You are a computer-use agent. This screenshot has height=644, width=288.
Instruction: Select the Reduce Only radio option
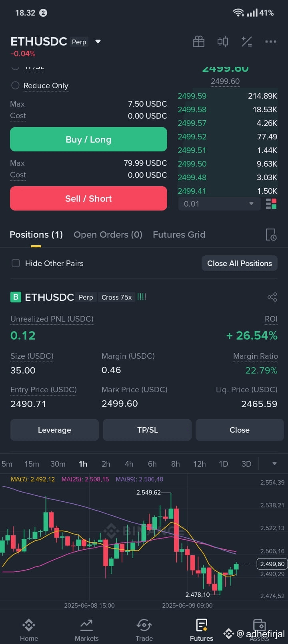tap(15, 85)
